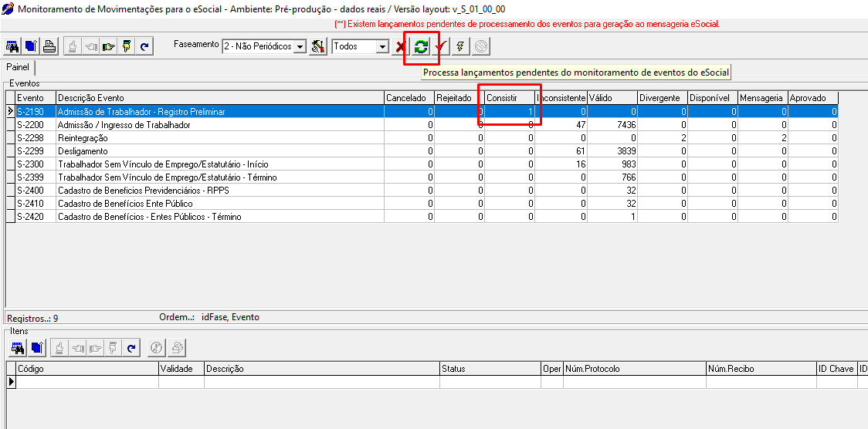Click the greyed printer icon in Itens toolbar
868x429 pixels.
tap(177, 348)
